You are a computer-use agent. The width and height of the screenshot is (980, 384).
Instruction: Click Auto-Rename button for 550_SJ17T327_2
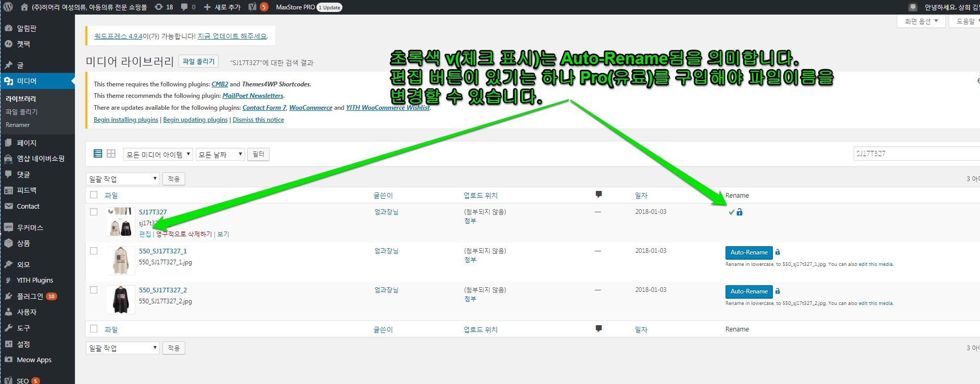749,291
